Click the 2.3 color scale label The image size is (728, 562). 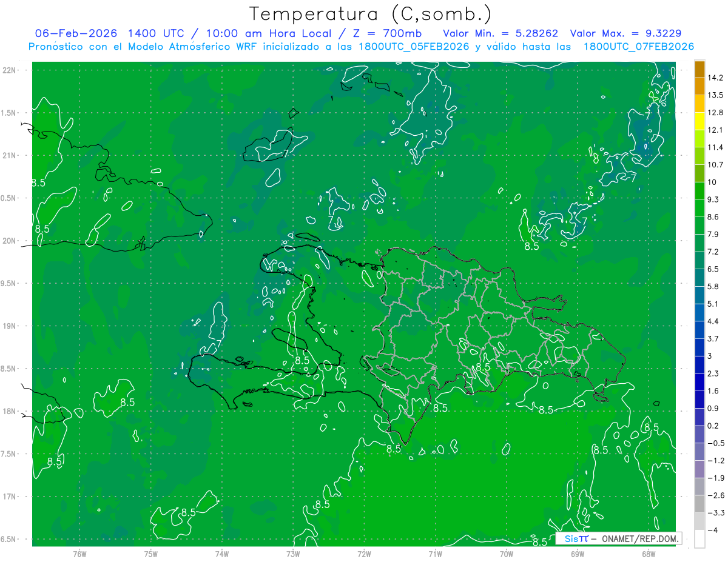pyautogui.click(x=713, y=373)
